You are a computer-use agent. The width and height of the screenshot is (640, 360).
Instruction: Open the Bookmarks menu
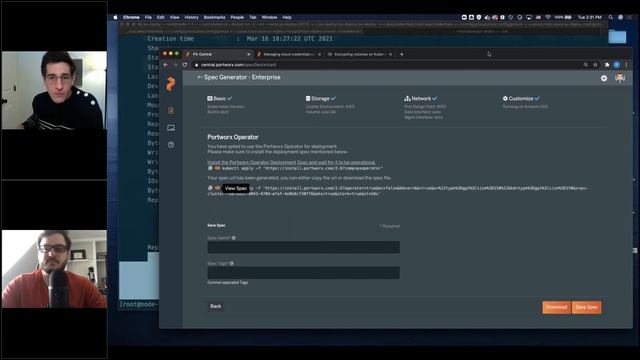[x=214, y=17]
